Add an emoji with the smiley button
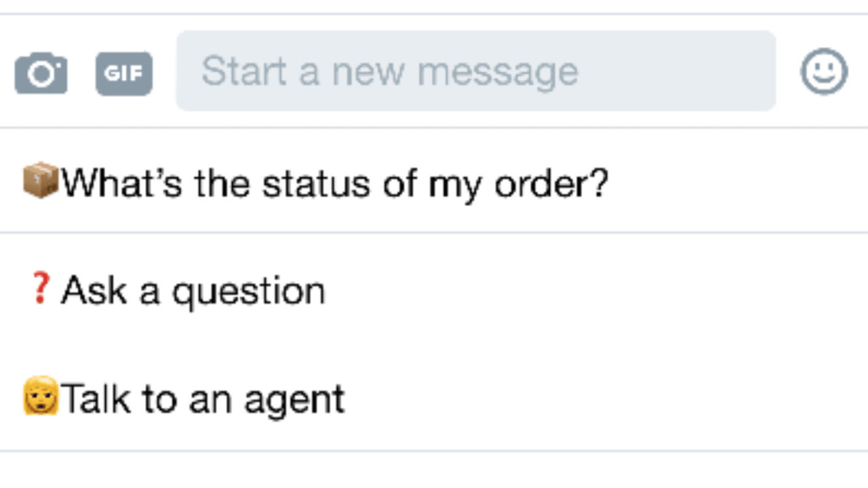The width and height of the screenshot is (868, 488). (x=823, y=70)
